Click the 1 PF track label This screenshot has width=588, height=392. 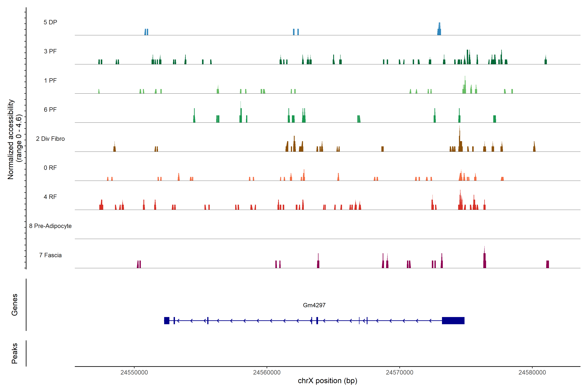[50, 81]
